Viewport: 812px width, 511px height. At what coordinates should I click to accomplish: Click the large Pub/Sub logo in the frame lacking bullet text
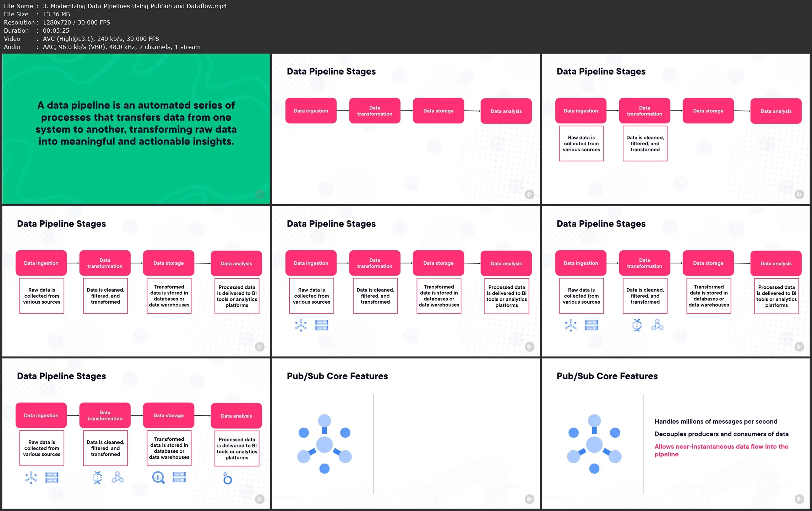[324, 444]
